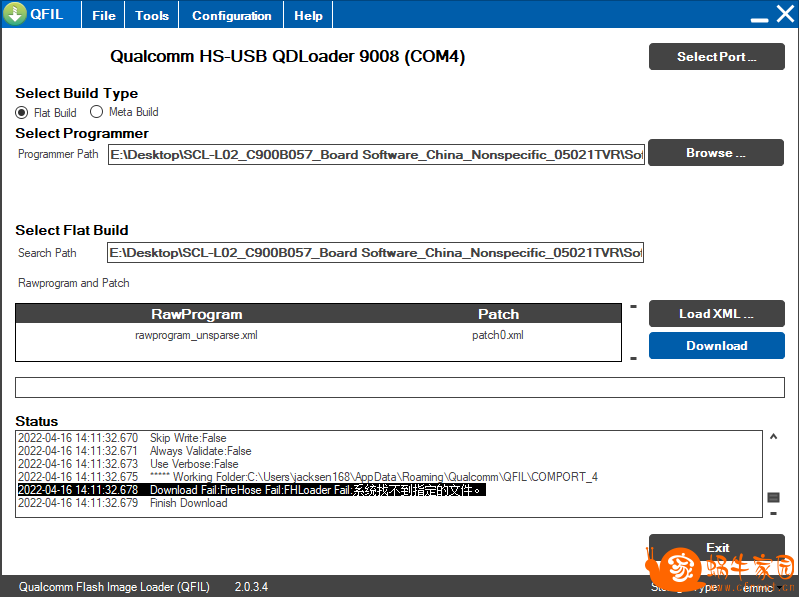Click the status log list icon

coord(773,497)
